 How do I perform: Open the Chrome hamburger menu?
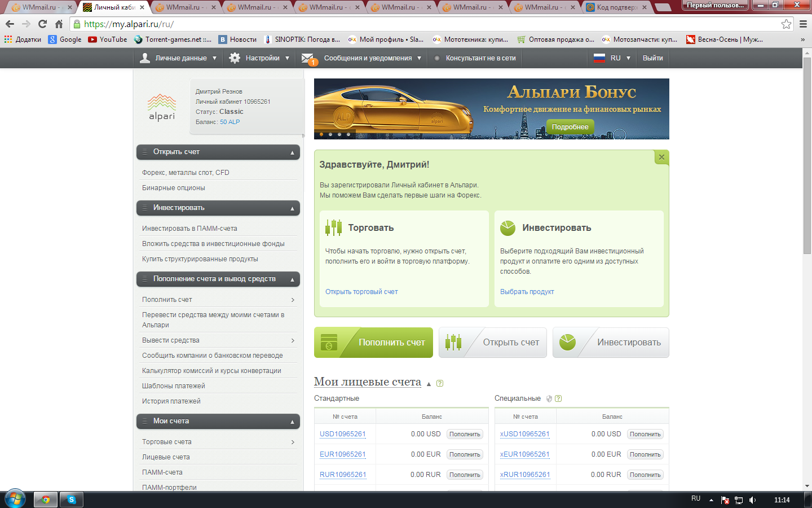(803, 24)
